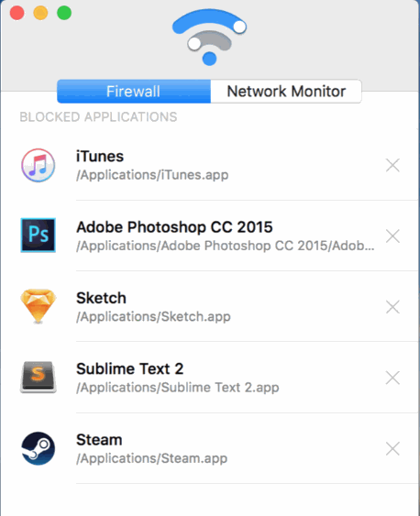Select the Firewall tab

coord(134,91)
